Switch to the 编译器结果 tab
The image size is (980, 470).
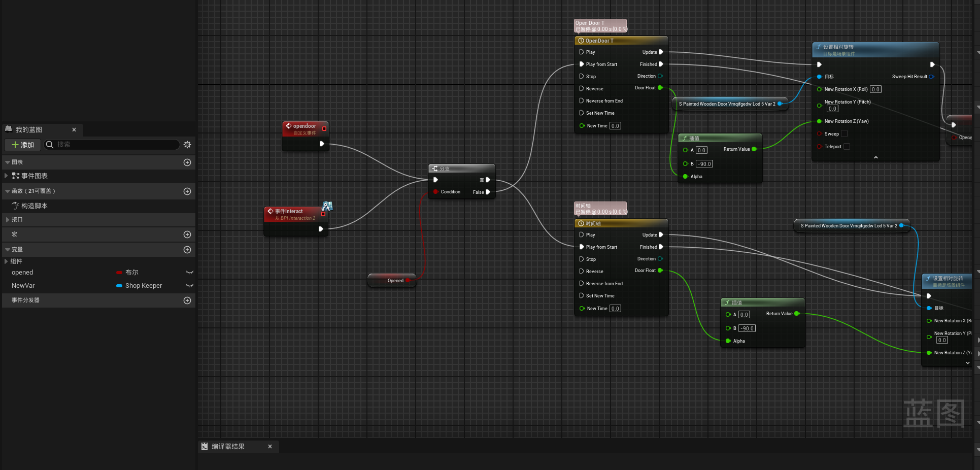click(228, 447)
